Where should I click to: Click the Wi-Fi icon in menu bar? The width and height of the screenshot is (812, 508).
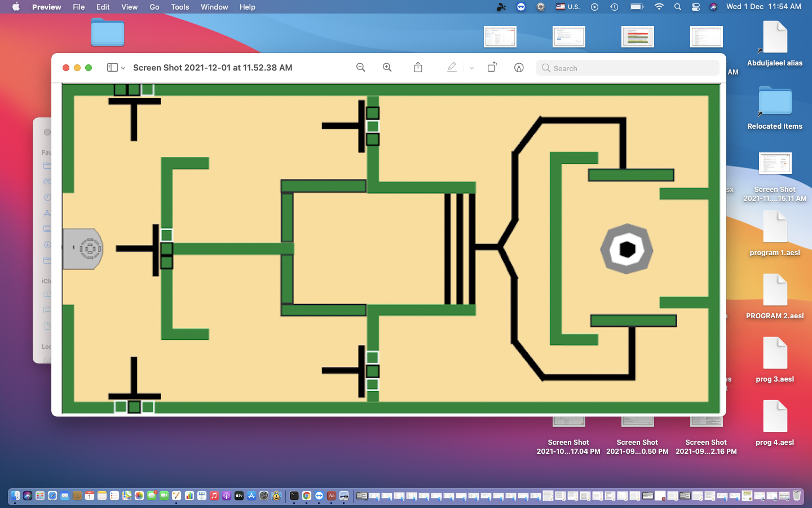pyautogui.click(x=659, y=7)
